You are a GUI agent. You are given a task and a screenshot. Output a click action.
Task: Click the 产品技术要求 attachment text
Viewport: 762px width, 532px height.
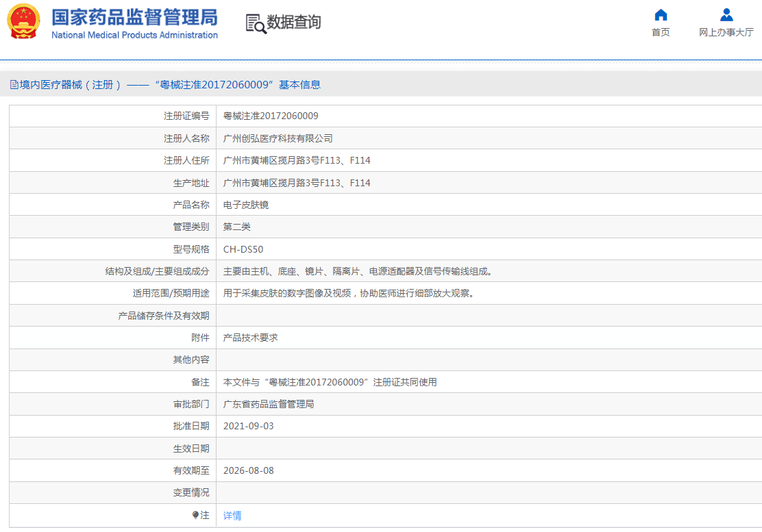pos(250,338)
